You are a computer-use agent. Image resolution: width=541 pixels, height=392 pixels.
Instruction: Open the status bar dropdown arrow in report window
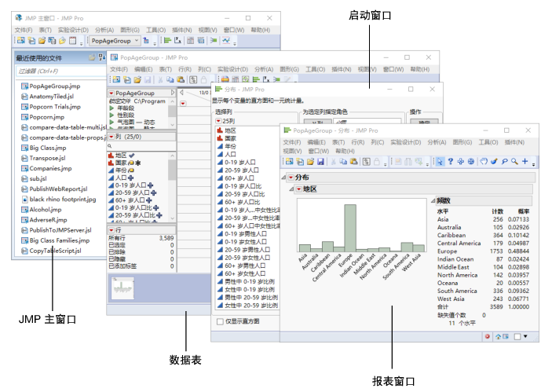pos(525,336)
